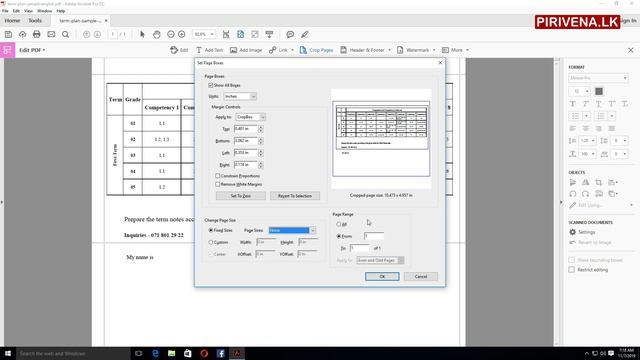640x360 pixels.
Task: Click the Crop Pages tool
Action: click(316, 50)
